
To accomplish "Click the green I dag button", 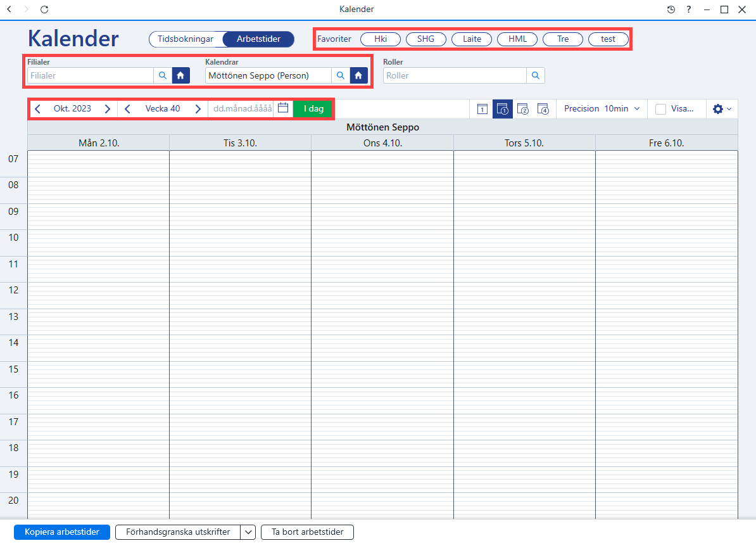I will [x=313, y=108].
